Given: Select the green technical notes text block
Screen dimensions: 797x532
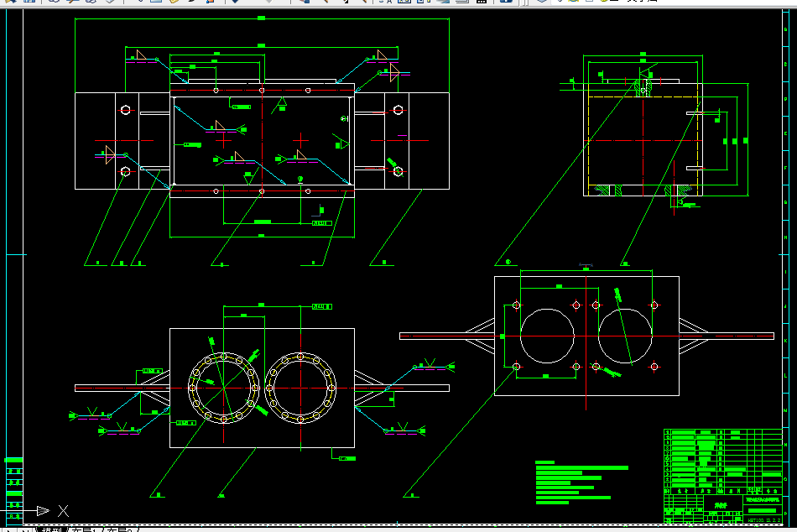Looking at the screenshot, I should (x=581, y=482).
